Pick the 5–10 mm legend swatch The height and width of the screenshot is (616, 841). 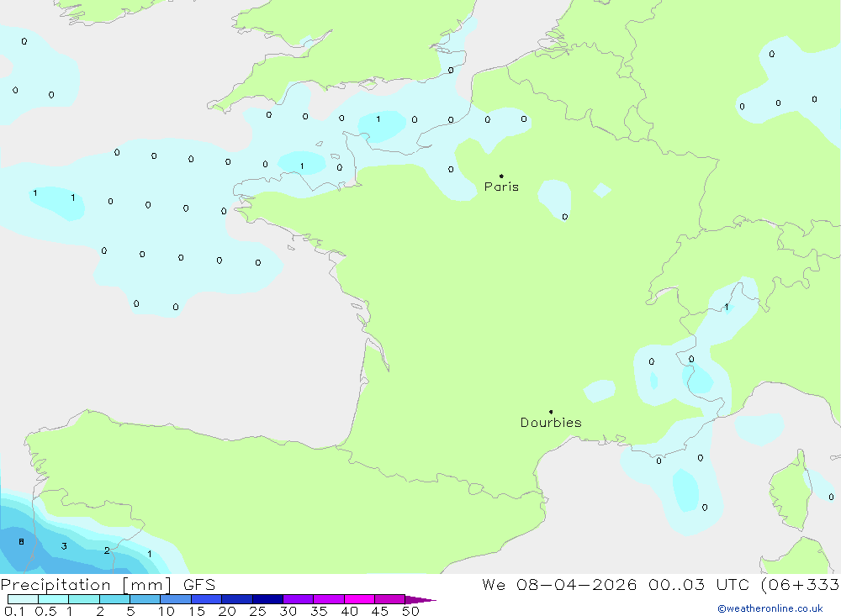(x=145, y=599)
